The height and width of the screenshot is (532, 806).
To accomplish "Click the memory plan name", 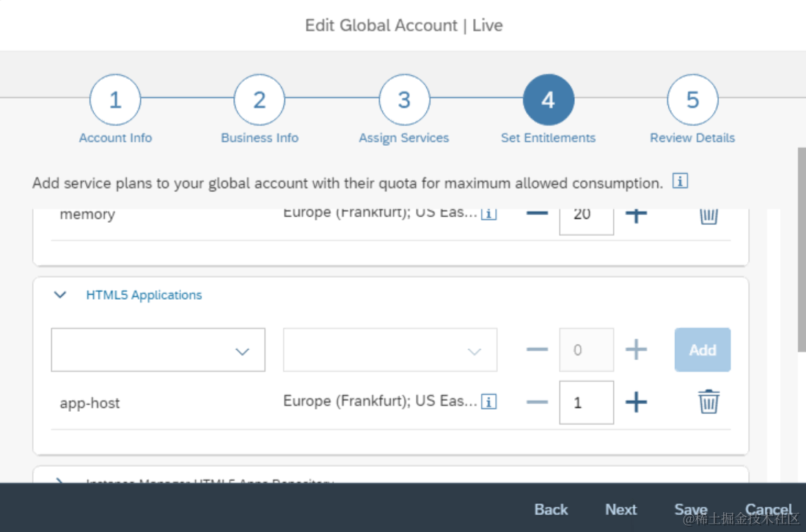I will [x=87, y=215].
